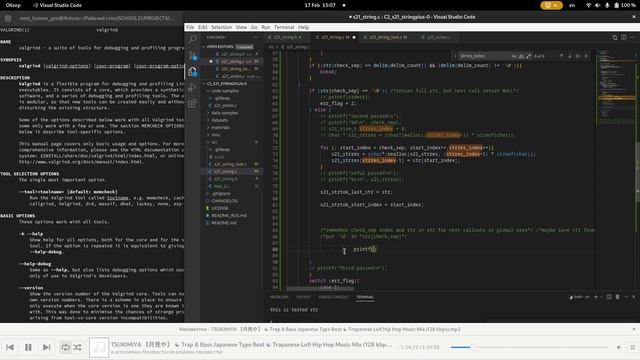Screen dimensions: 640x360
Task: Maximize the terminal panel with caret icon
Action: point(626,297)
